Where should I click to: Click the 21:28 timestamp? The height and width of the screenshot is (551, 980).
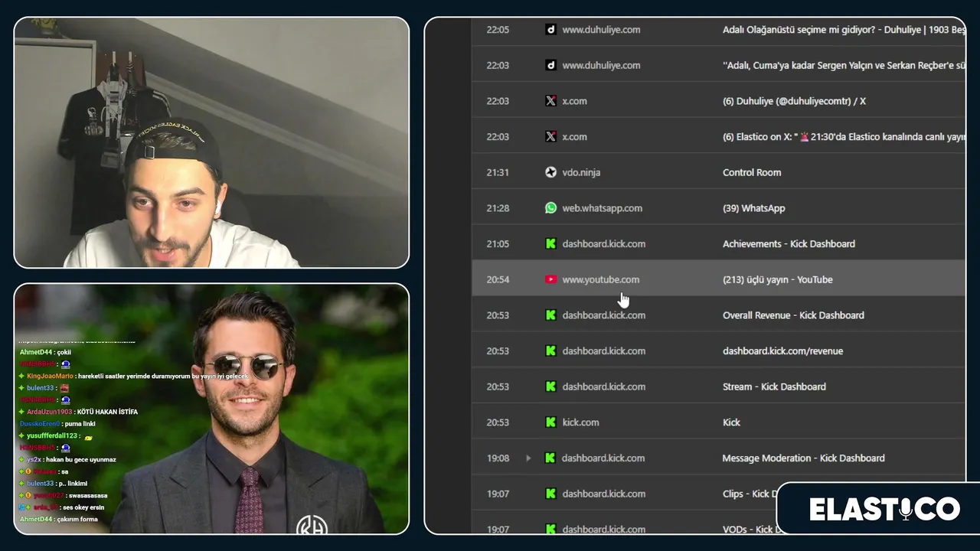498,208
